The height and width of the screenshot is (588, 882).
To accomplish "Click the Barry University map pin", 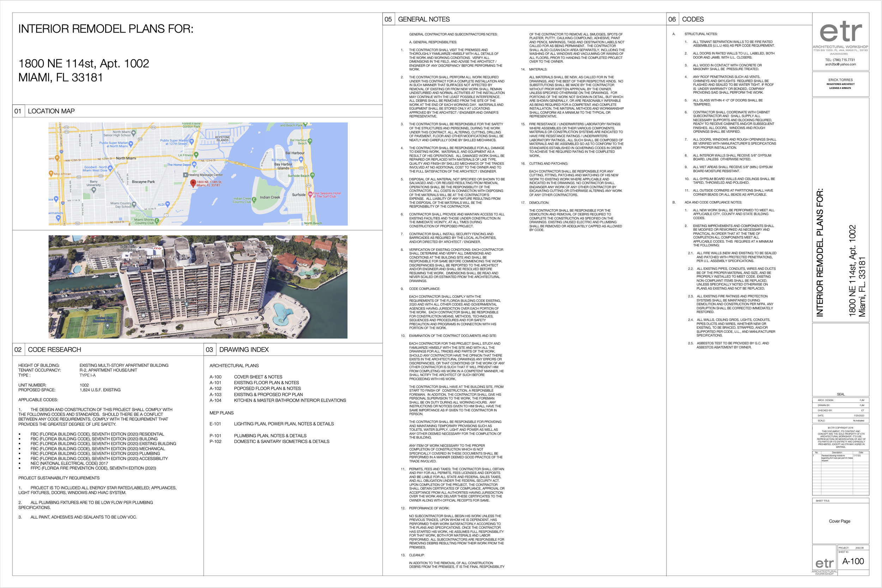I will point(94,190).
